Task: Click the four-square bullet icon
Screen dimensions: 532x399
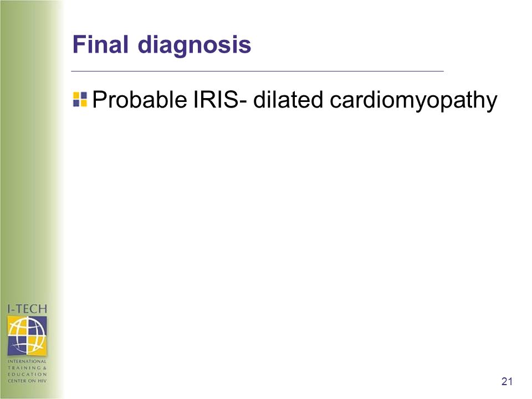Action: click(80, 99)
